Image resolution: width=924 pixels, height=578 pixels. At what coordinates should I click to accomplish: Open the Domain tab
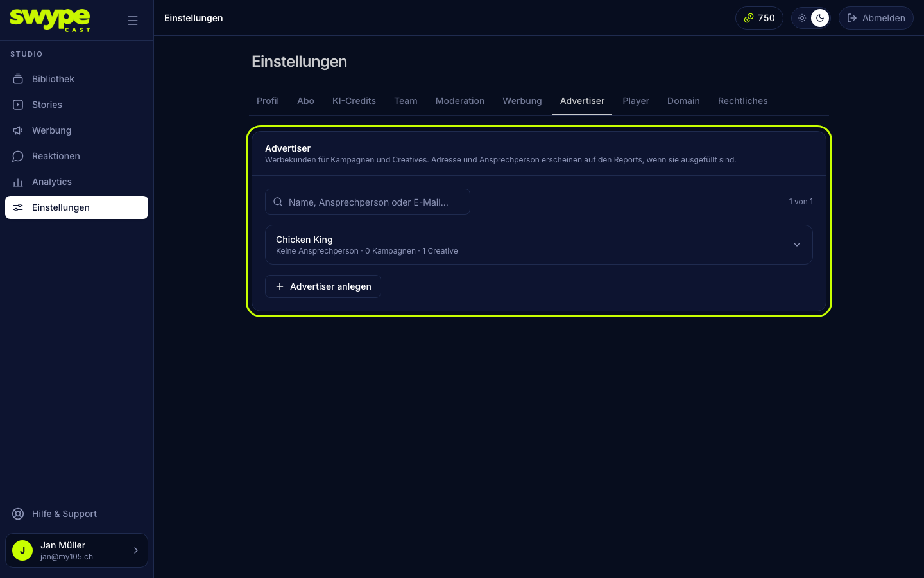pyautogui.click(x=683, y=101)
